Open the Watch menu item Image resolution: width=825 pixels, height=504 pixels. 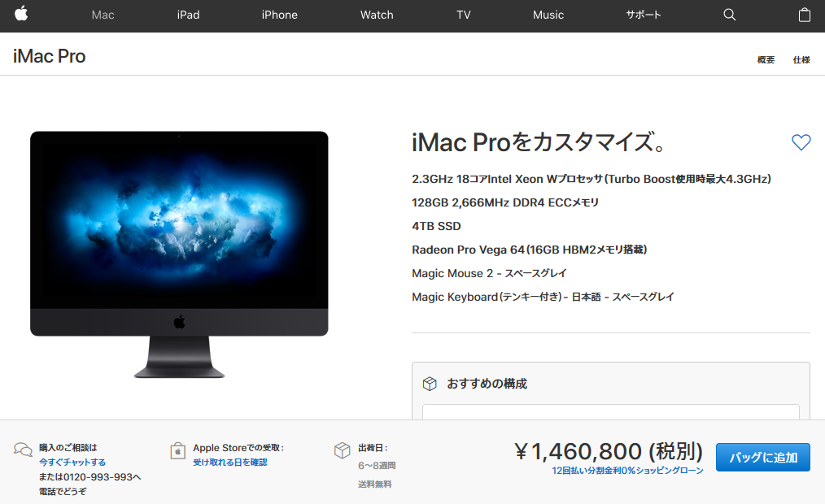point(377,15)
